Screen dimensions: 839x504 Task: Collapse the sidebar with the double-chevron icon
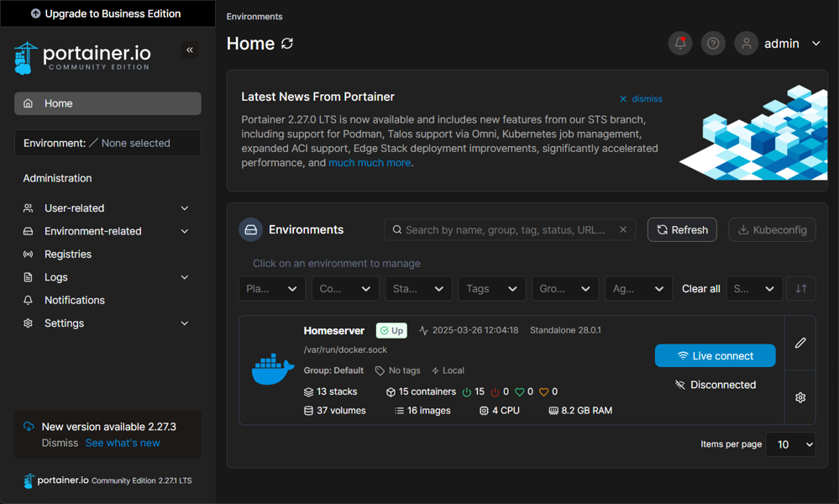tap(190, 50)
